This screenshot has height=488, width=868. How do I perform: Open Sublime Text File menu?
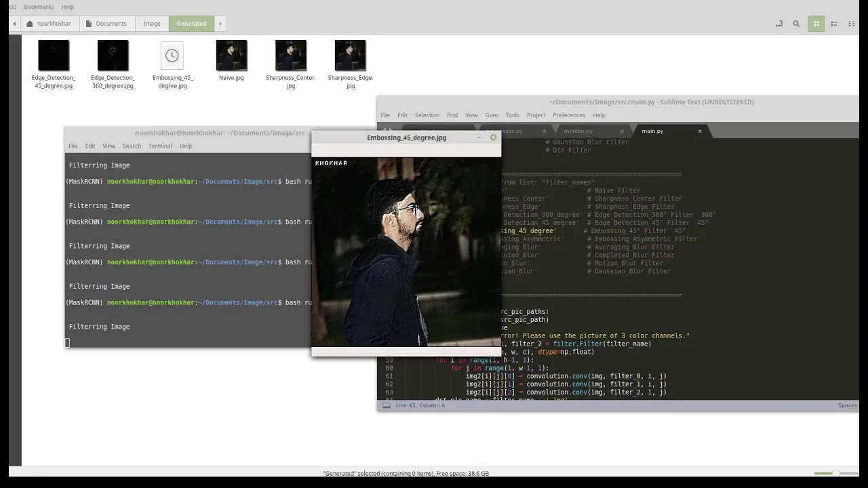tap(385, 115)
